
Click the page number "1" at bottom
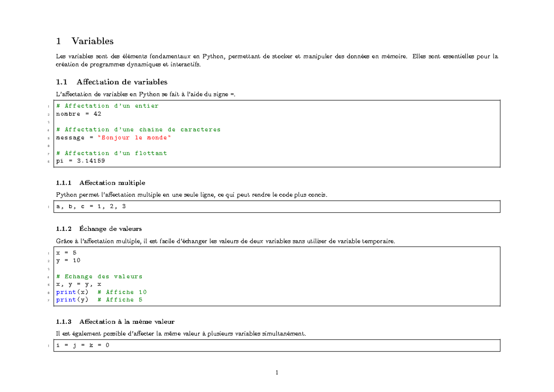click(277, 373)
